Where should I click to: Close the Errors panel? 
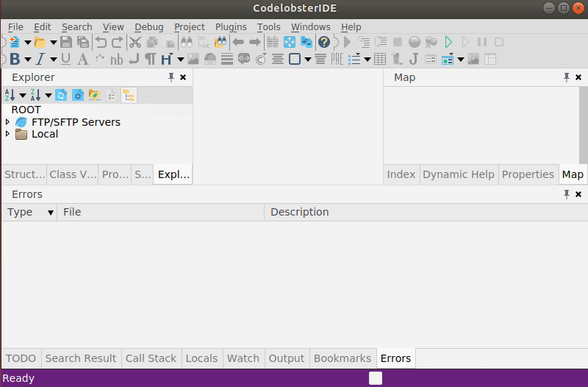tap(578, 194)
